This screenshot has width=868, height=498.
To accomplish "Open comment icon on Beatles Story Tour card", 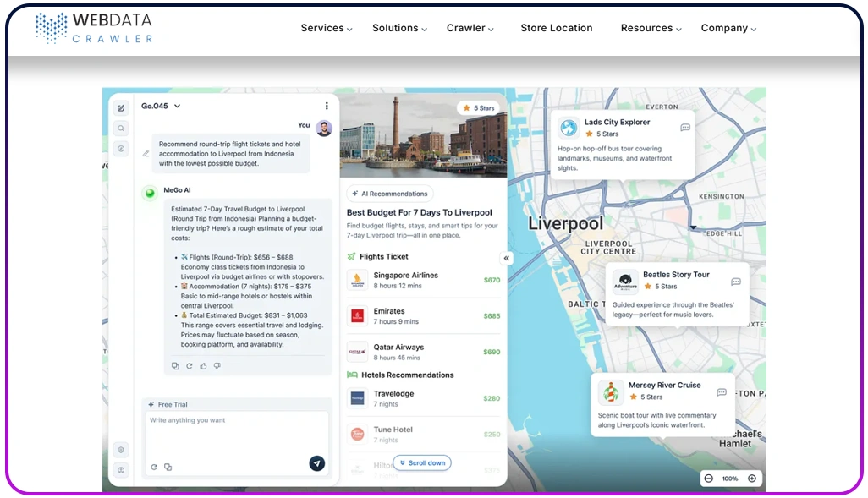I will click(735, 282).
